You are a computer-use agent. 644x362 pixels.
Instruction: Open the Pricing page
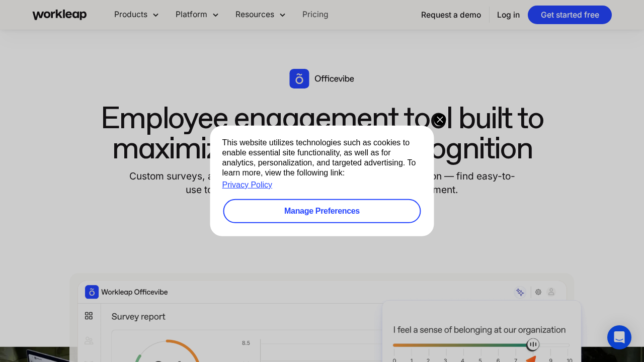point(315,15)
